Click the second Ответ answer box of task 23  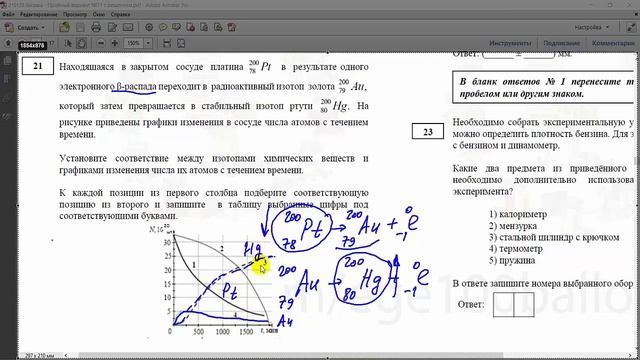[x=524, y=304]
